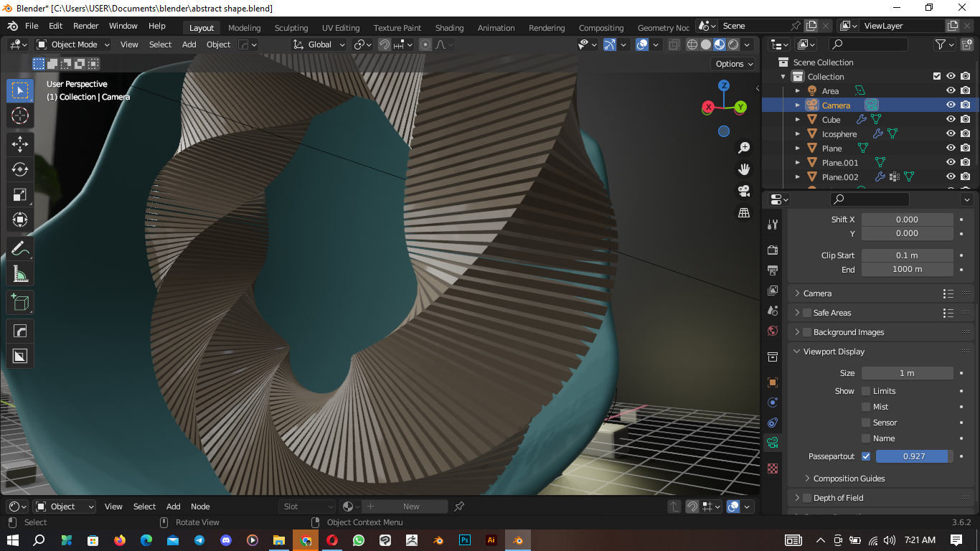Switch to the UV Editing workspace tab
980x551 pixels.
point(341,28)
